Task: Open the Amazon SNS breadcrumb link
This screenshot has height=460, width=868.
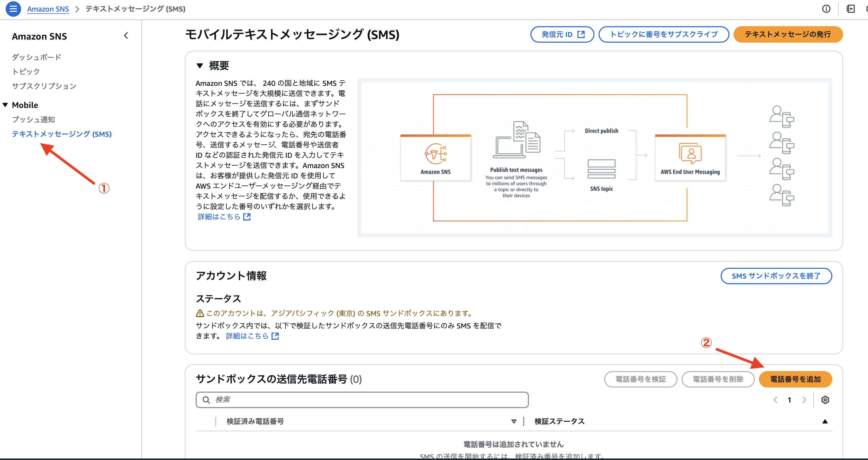Action: coord(48,9)
